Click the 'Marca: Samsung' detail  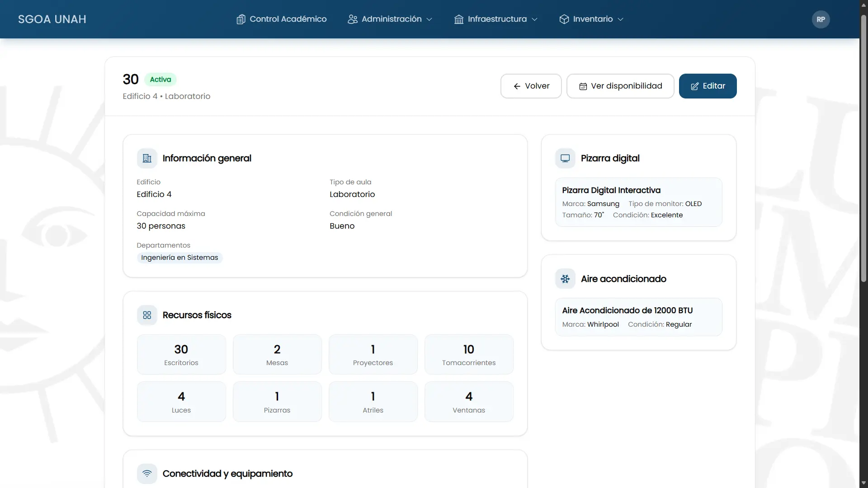tap(591, 204)
